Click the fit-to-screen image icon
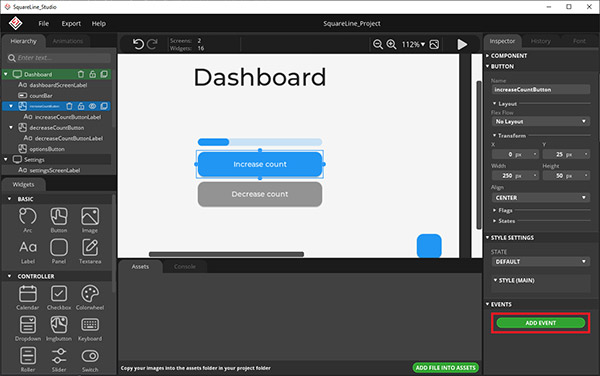 coord(434,45)
